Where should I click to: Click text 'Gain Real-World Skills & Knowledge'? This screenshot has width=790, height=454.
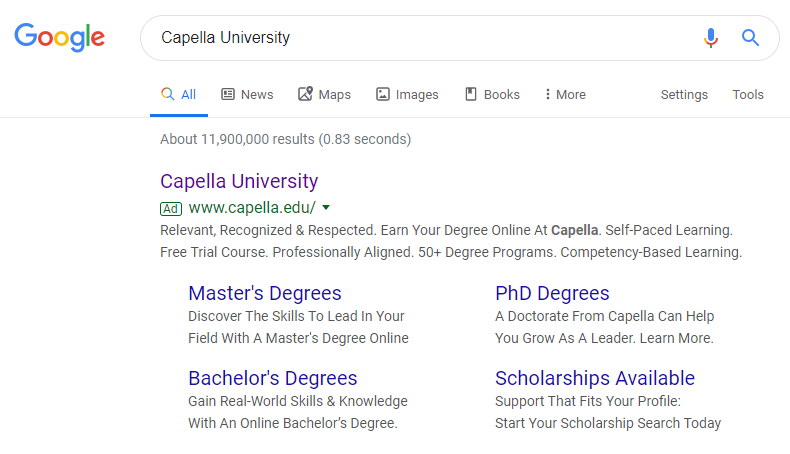[298, 401]
